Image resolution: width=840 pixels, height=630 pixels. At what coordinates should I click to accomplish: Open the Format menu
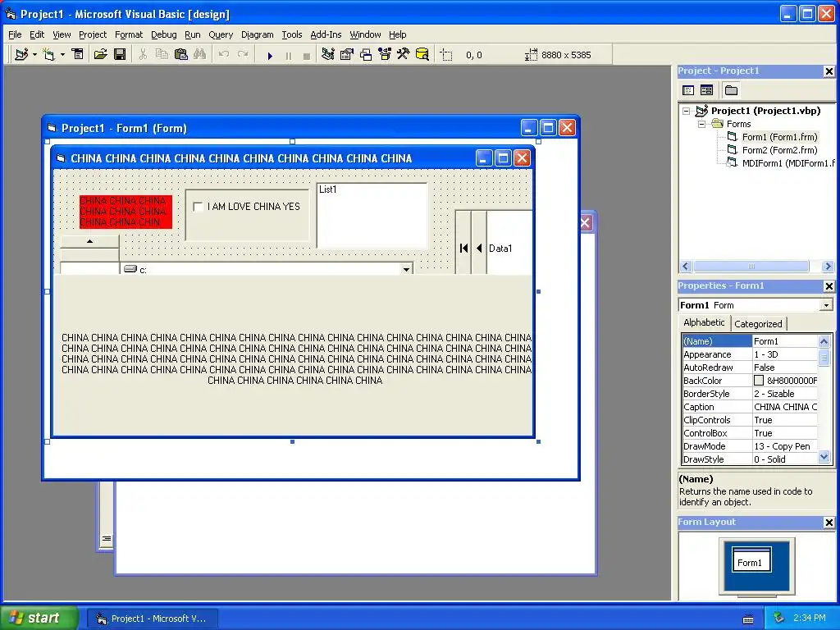pos(129,34)
